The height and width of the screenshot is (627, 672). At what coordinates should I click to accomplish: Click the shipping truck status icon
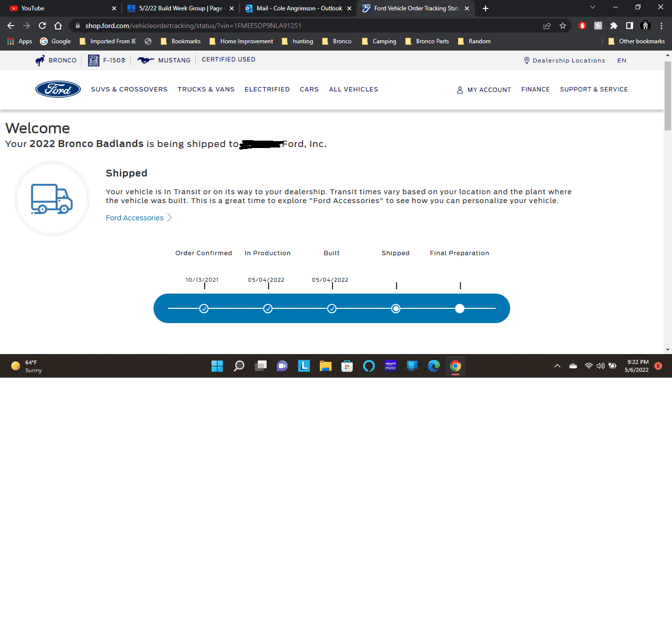[x=52, y=199]
